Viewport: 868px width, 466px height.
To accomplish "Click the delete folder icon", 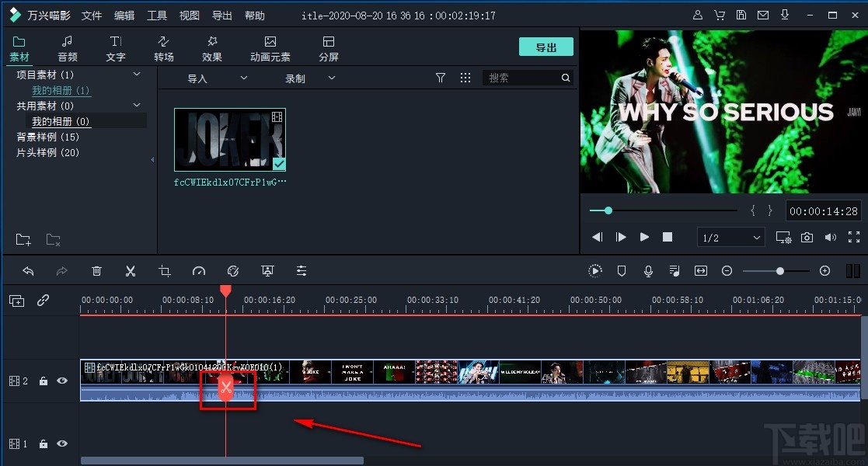I will coord(53,240).
